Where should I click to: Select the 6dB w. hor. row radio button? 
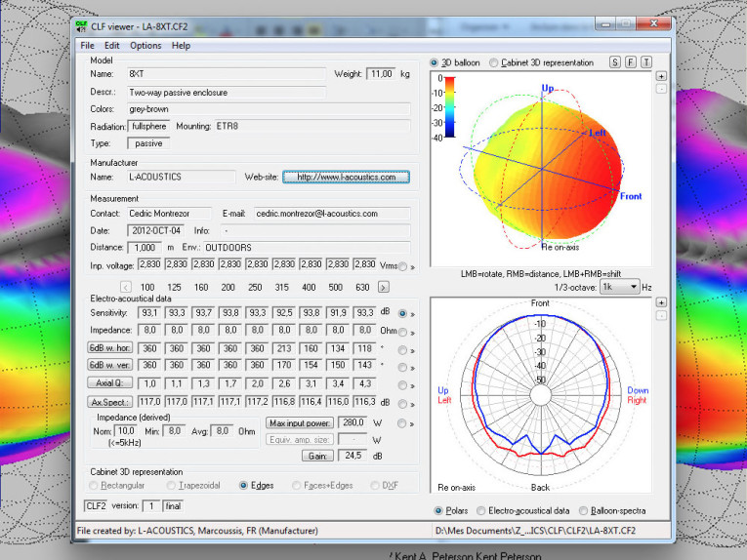[402, 350]
